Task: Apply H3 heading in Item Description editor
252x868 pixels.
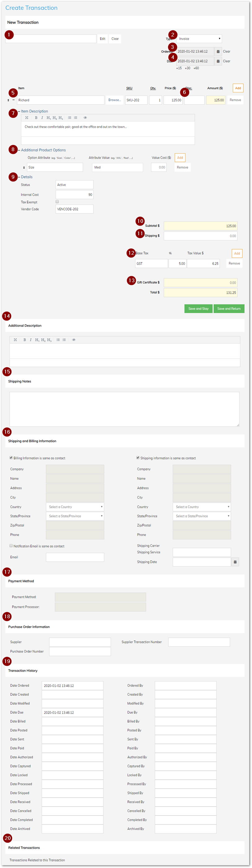Action: tap(61, 117)
